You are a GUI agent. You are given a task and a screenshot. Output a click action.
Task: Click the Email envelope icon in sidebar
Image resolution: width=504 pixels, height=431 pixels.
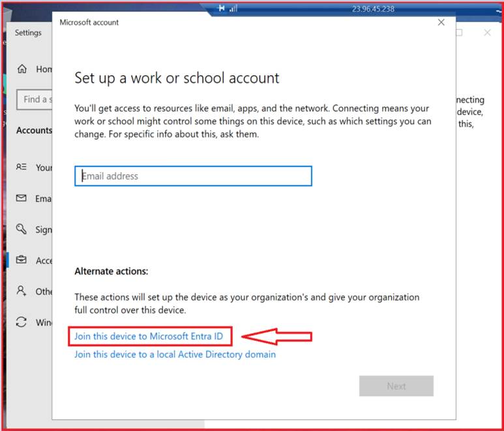pyautogui.click(x=22, y=198)
